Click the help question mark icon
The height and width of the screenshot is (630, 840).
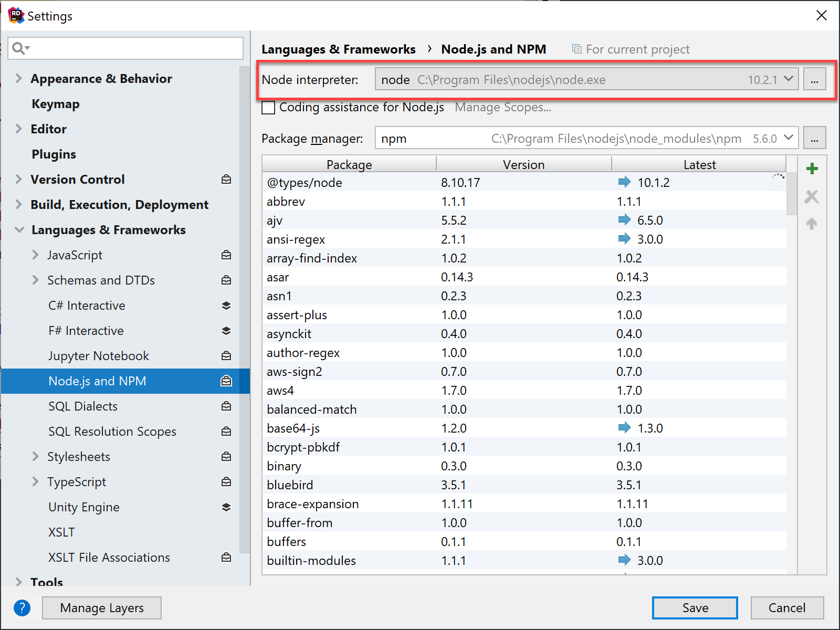(22, 608)
